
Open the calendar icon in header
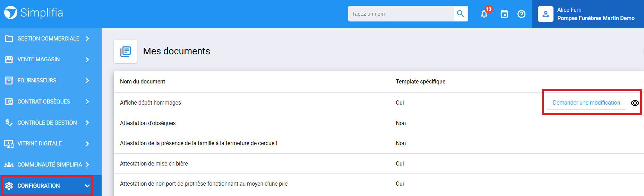504,14
